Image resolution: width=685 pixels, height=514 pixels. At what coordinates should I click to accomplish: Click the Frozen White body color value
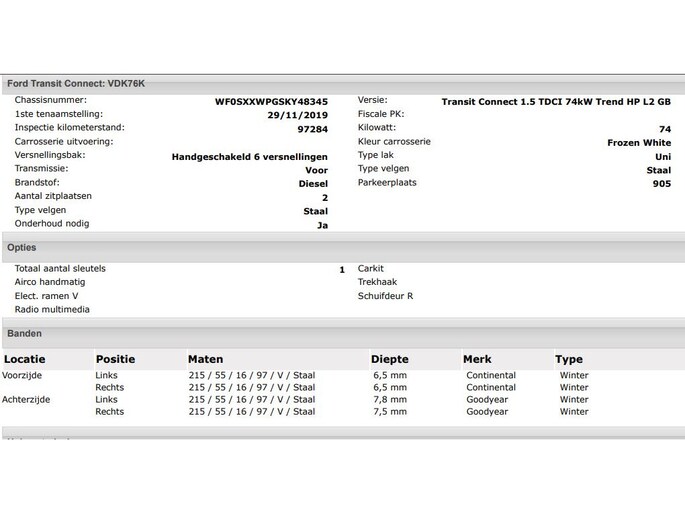point(638,143)
